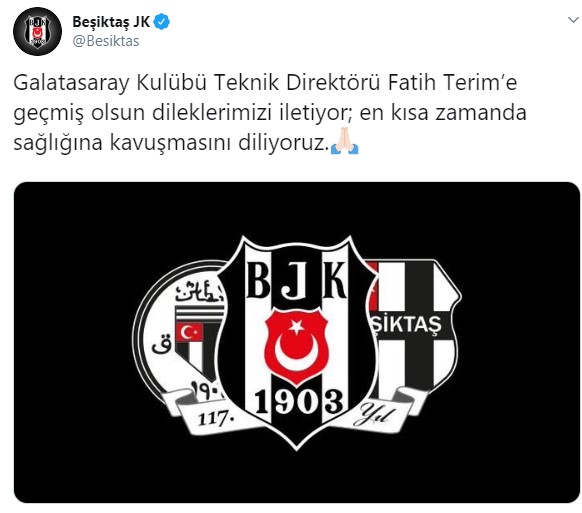Open the Beşiktaş JK display name link
The width and height of the screenshot is (582, 513).
[111, 22]
